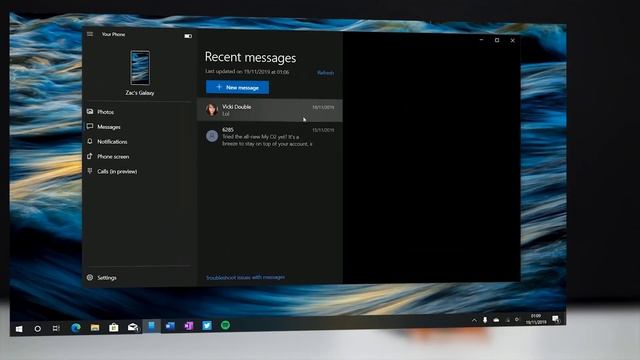This screenshot has width=640, height=360.
Task: Open OneNote from the taskbar
Action: pos(189,326)
